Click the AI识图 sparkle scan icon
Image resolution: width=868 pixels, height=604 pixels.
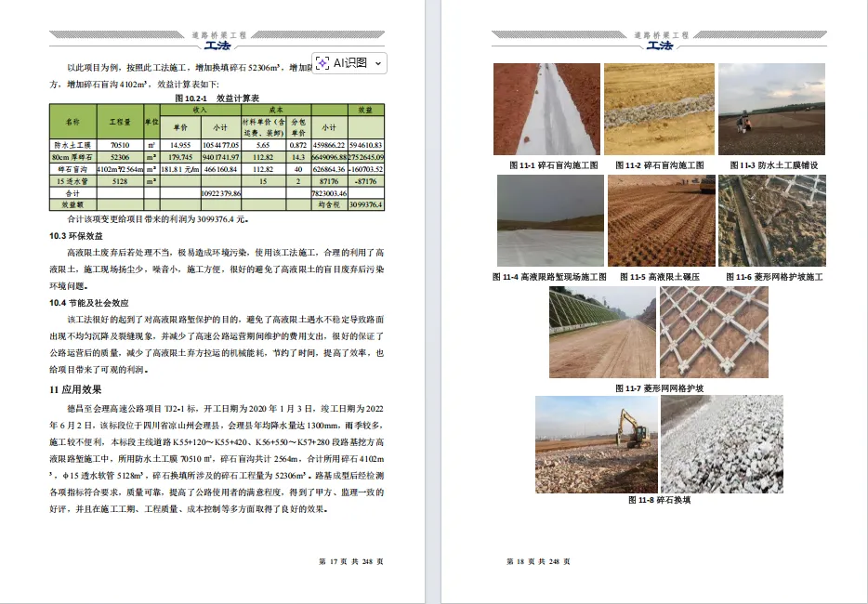pyautogui.click(x=322, y=63)
